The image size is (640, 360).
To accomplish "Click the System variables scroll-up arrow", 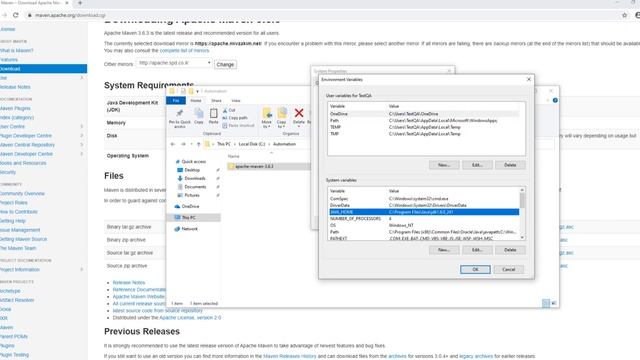I will pos(522,190).
